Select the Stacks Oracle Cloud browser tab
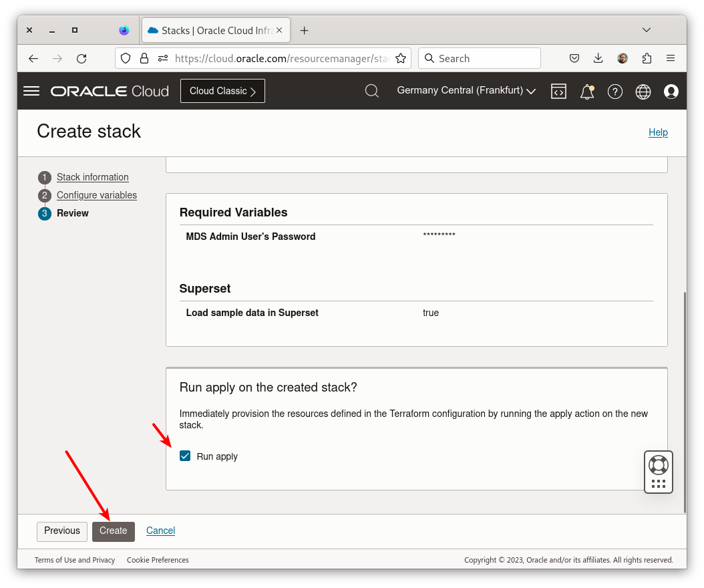The image size is (704, 588). pos(211,30)
